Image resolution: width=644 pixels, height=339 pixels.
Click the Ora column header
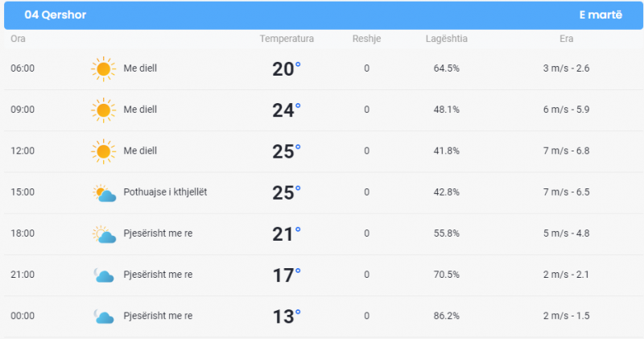(x=18, y=39)
